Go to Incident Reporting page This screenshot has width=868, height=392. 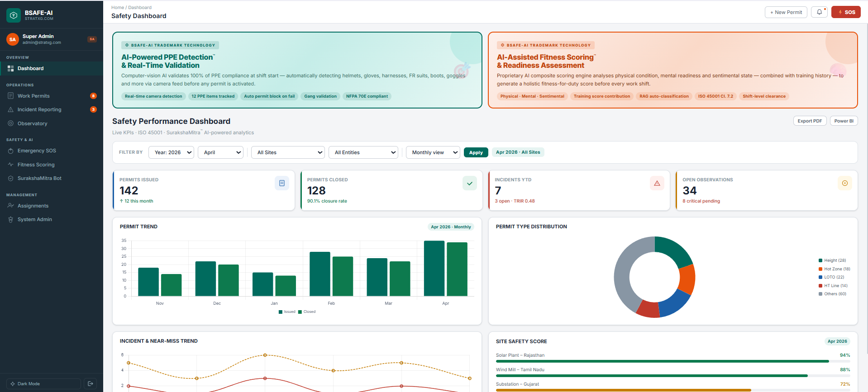click(x=52, y=109)
